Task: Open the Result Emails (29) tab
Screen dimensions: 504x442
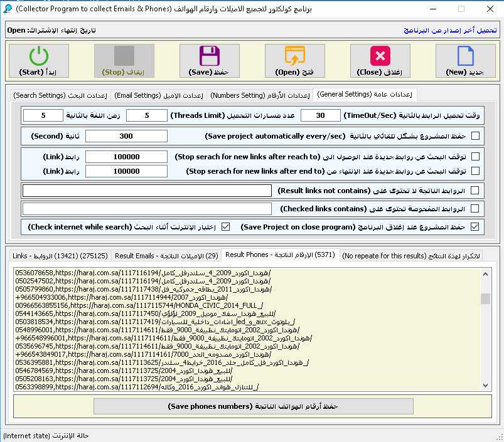Action: coord(166,256)
